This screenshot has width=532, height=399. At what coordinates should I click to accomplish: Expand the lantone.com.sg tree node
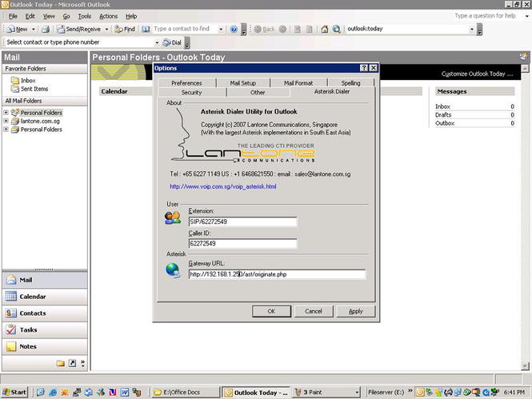click(6, 121)
